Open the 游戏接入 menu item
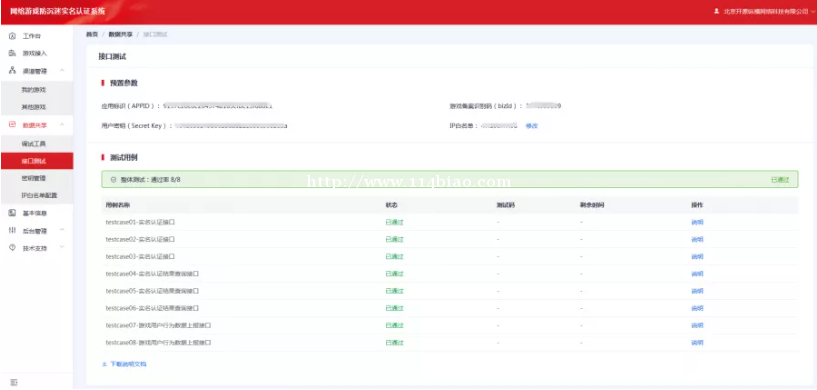Image resolution: width=817 pixels, height=390 pixels. [x=34, y=53]
